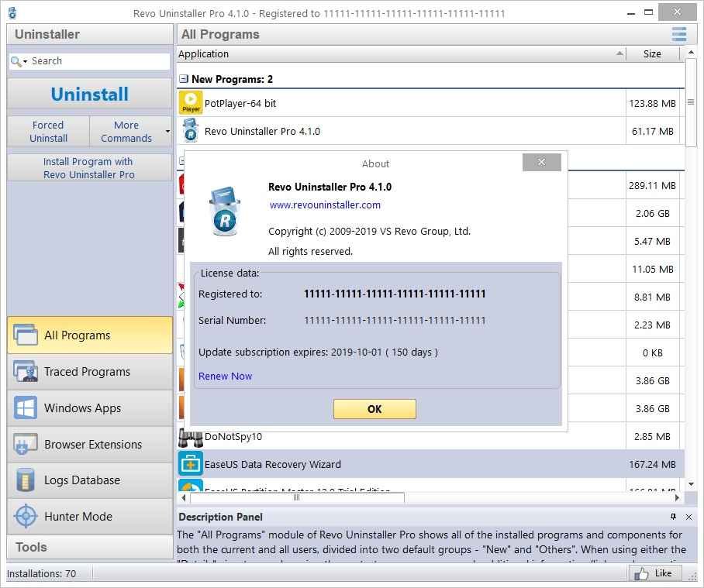Screen dimensions: 704x588
Task: Click the Like thumbs-up icon
Action: click(641, 573)
